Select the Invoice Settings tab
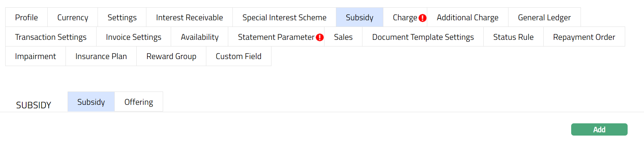The height and width of the screenshot is (145, 644). 133,37
